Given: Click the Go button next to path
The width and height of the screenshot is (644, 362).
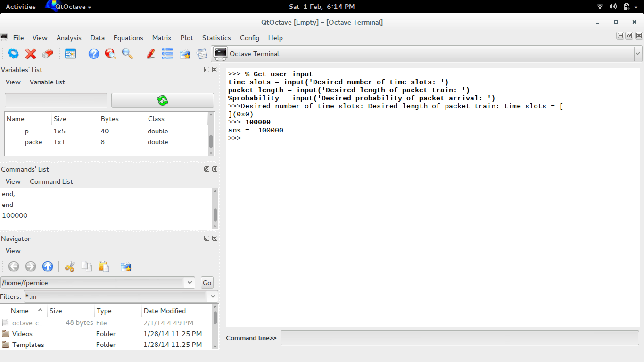Looking at the screenshot, I should 207,283.
